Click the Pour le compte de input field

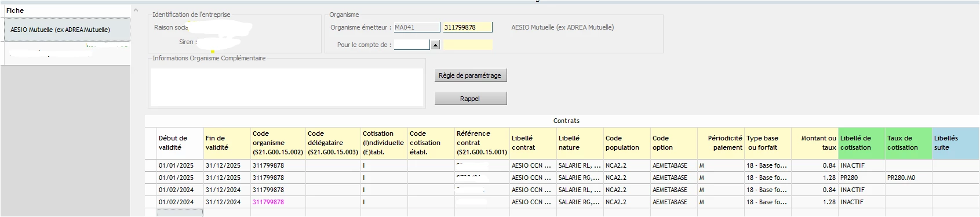[x=411, y=45]
